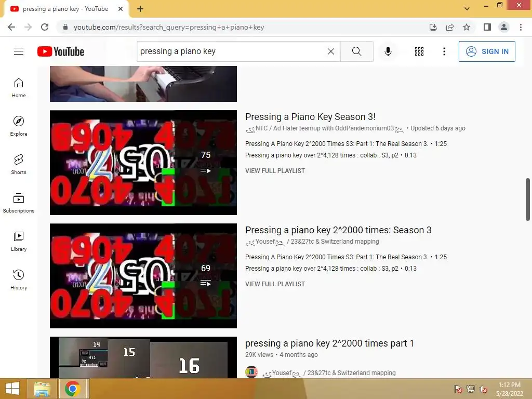532x399 pixels.
Task: Open a new browser tab
Action: pyautogui.click(x=140, y=9)
